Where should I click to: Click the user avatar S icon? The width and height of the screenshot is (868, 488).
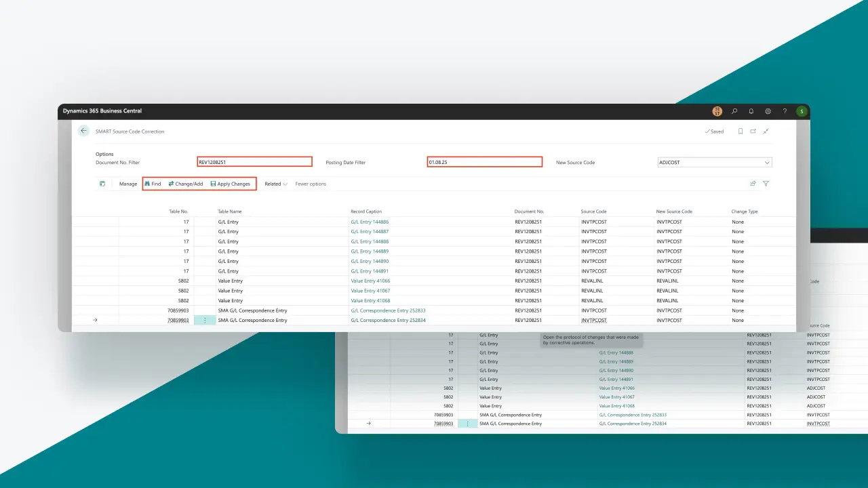tap(802, 111)
